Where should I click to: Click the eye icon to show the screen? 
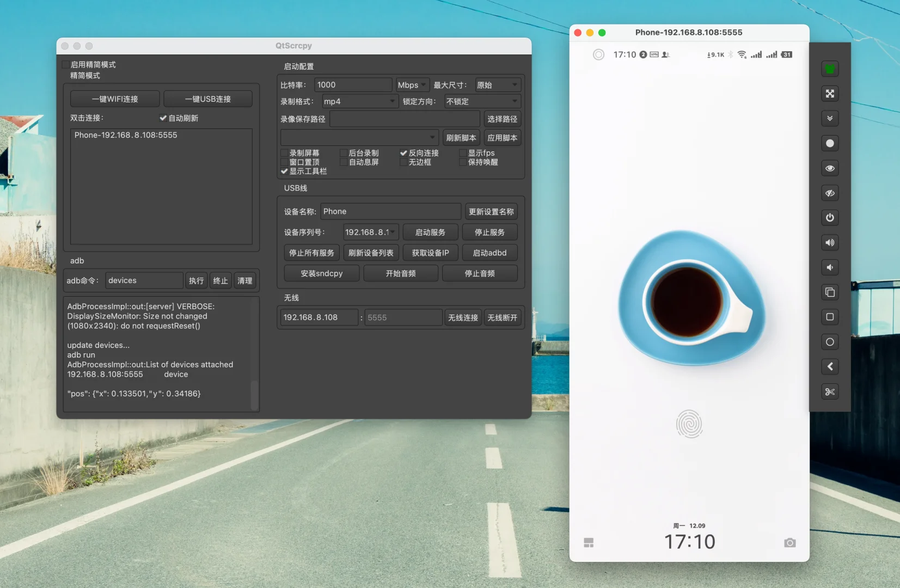[830, 169]
